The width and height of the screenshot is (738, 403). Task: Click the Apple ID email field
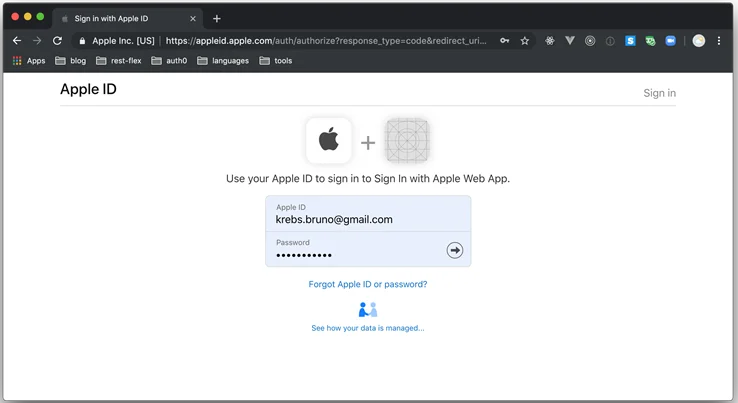coord(368,214)
